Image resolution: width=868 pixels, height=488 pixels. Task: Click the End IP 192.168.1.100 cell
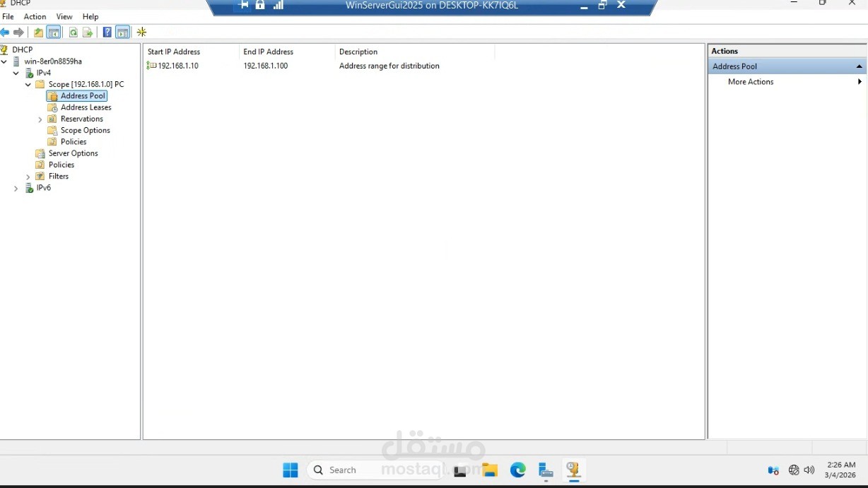pyautogui.click(x=266, y=66)
